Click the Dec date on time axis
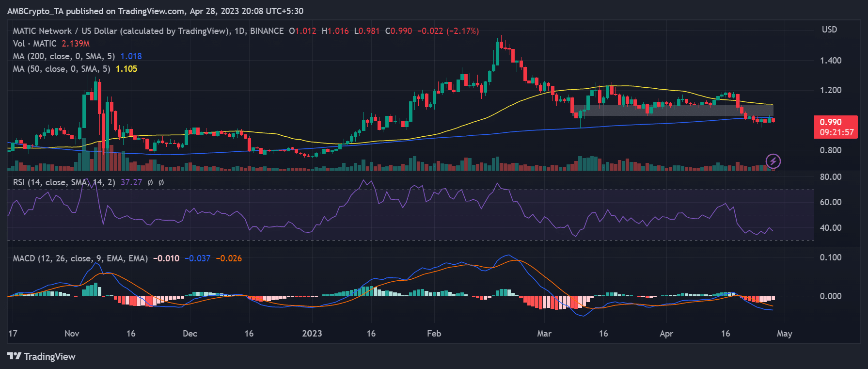Screen dimensions: 868x369 pyautogui.click(x=190, y=334)
